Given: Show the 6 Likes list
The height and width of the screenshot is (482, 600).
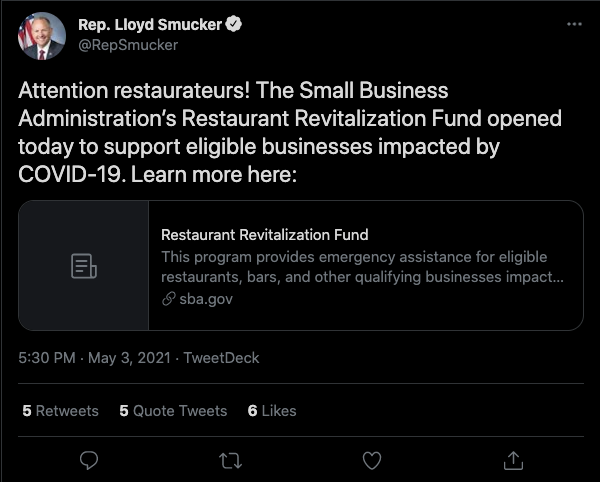Looking at the screenshot, I should (272, 411).
